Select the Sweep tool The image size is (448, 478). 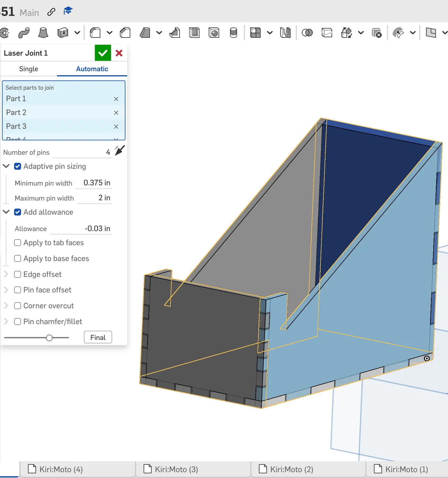pyautogui.click(x=24, y=33)
